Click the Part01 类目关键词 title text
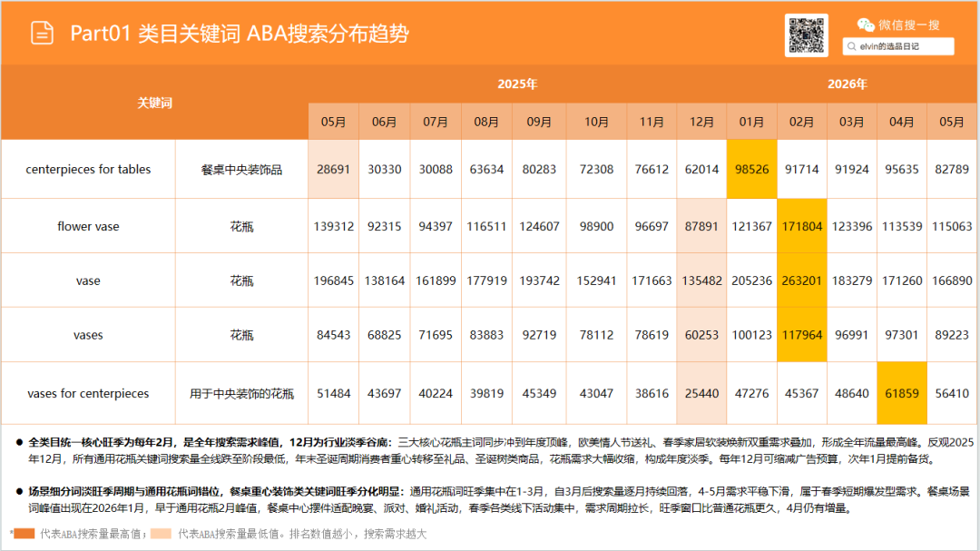This screenshot has width=980, height=551. click(240, 34)
